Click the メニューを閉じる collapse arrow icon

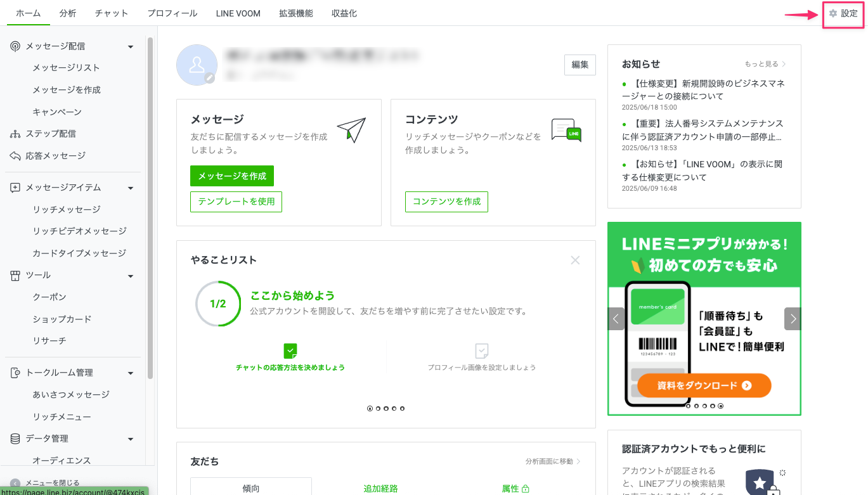[x=15, y=483]
